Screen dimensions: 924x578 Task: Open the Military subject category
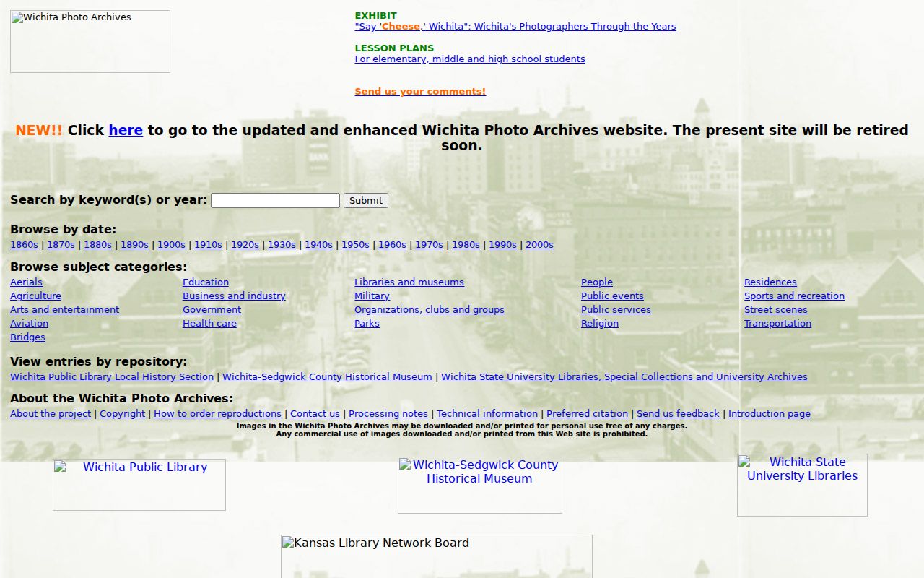[372, 296]
